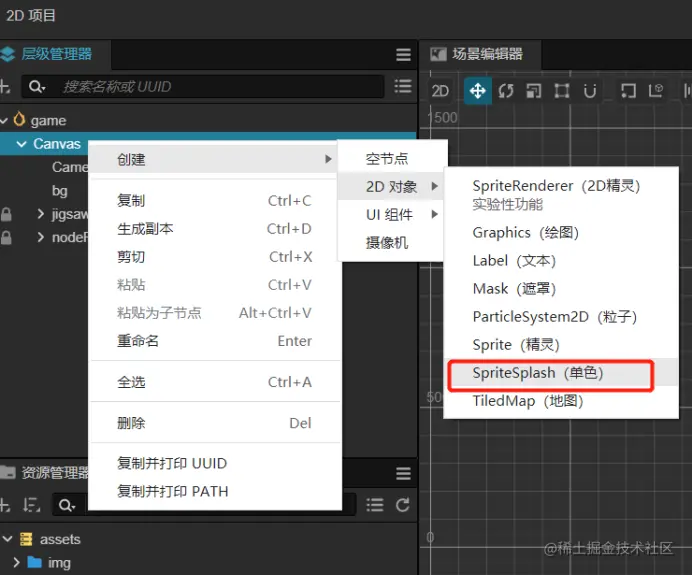This screenshot has width=692, height=575.
Task: Open the 创建 submenu
Action: pyautogui.click(x=213, y=159)
